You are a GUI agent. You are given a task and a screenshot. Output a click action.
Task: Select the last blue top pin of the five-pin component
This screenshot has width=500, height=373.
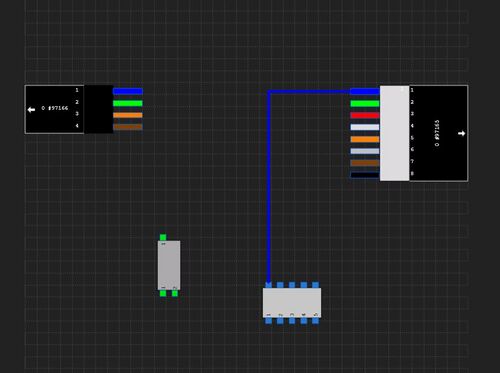coord(315,285)
